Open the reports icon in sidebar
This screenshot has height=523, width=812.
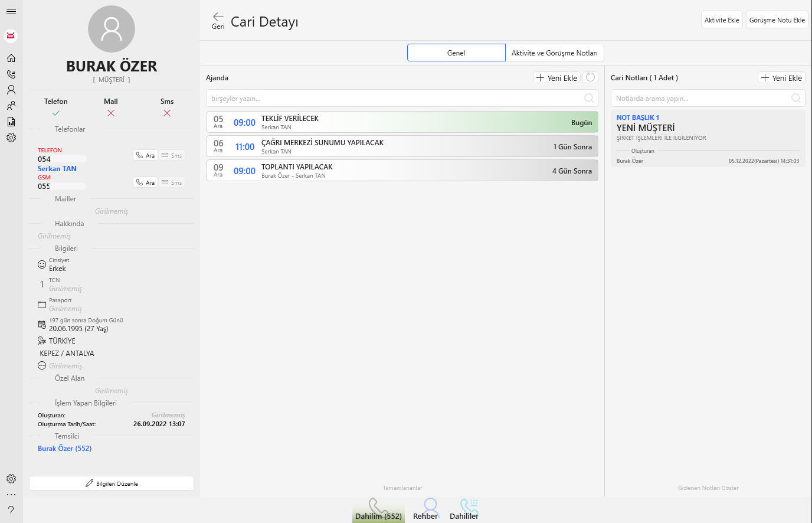(x=11, y=122)
